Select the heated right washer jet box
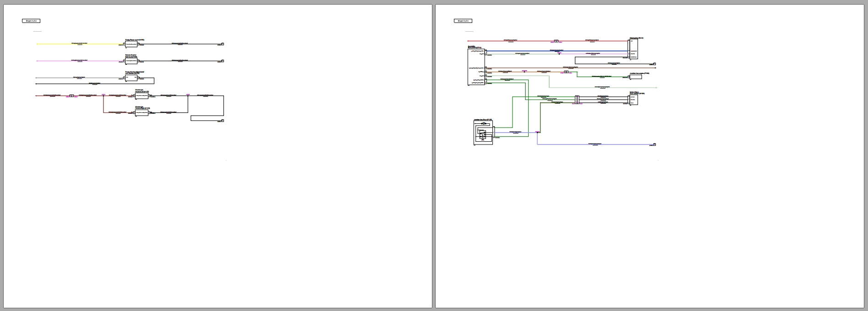 (x=142, y=112)
